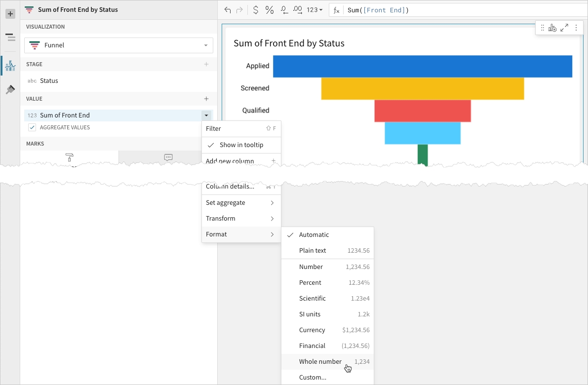Select the Automatic format option
The width and height of the screenshot is (588, 385).
314,235
